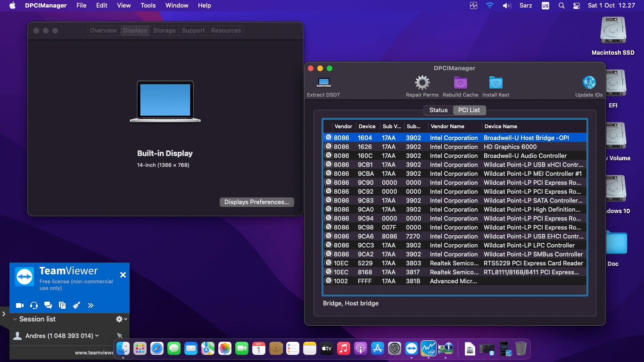Run Repair Perms from the toolbar

click(422, 83)
